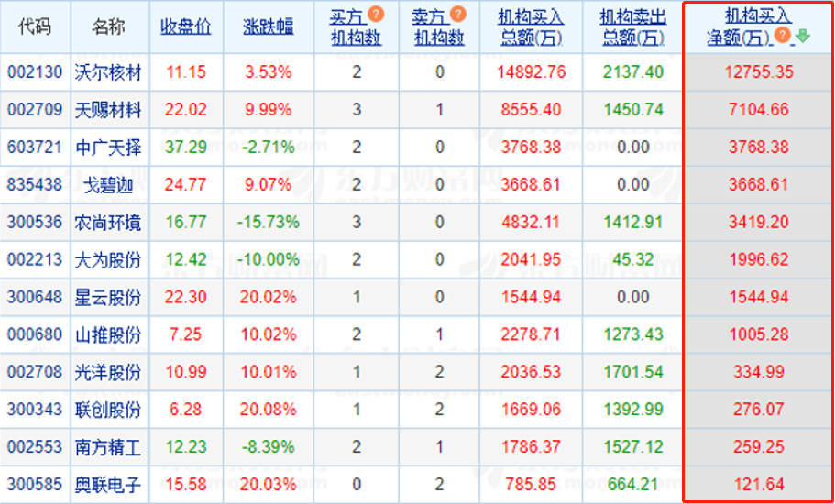Open stock code 002708
The image size is (835, 504).
tap(35, 372)
